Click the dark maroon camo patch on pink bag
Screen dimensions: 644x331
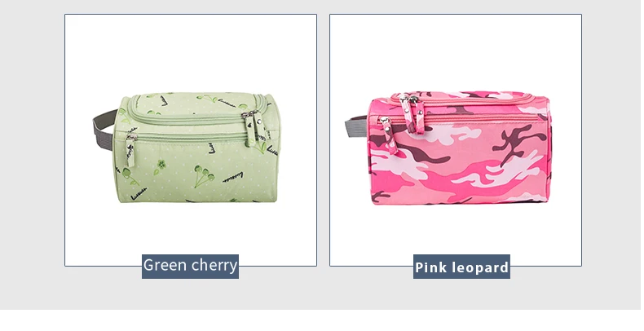point(518,143)
